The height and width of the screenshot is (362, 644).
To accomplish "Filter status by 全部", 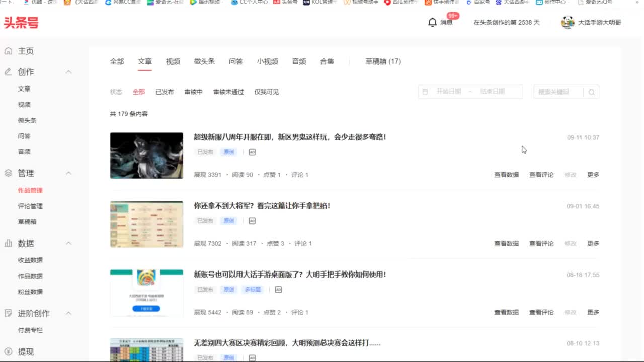I will (x=138, y=92).
